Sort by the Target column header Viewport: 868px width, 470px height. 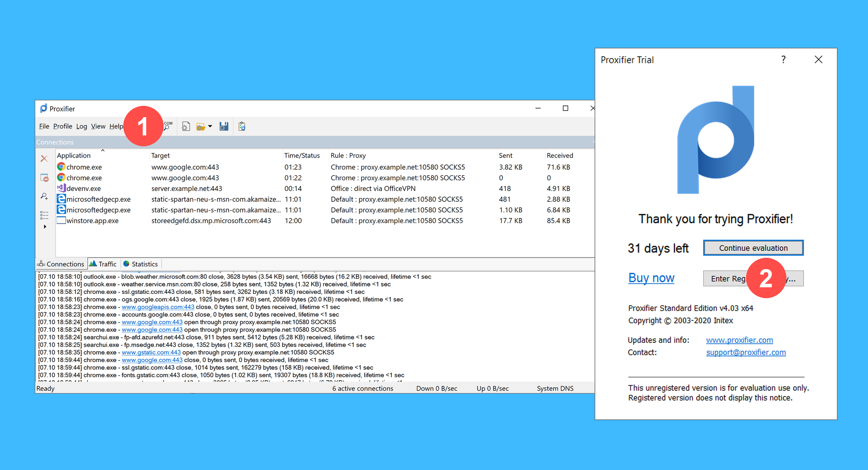coord(160,155)
